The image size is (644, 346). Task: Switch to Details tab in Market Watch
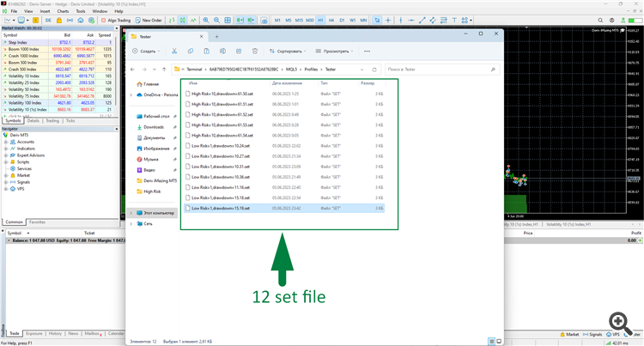tap(33, 121)
